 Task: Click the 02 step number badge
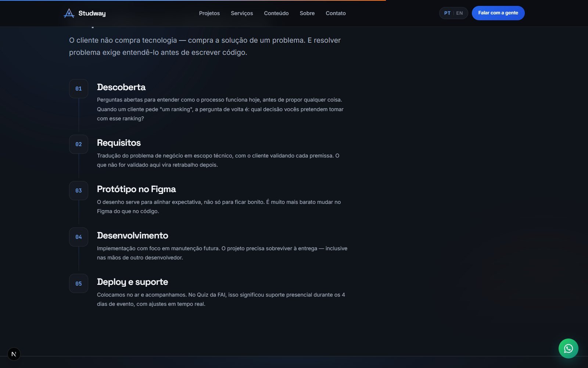[x=79, y=144]
